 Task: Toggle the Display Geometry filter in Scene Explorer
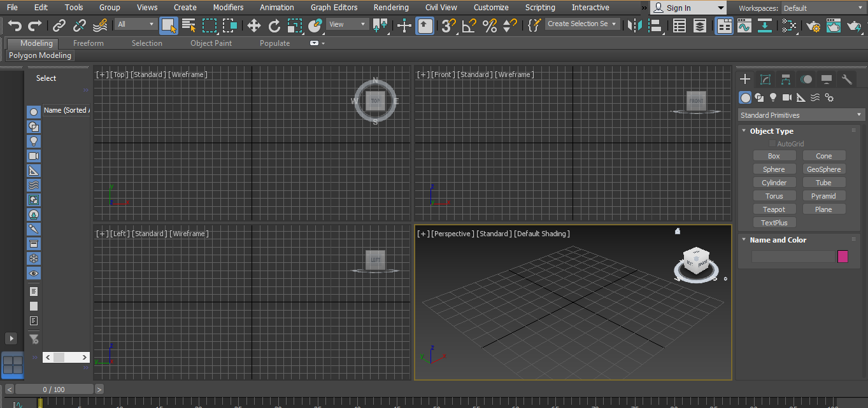coord(34,112)
